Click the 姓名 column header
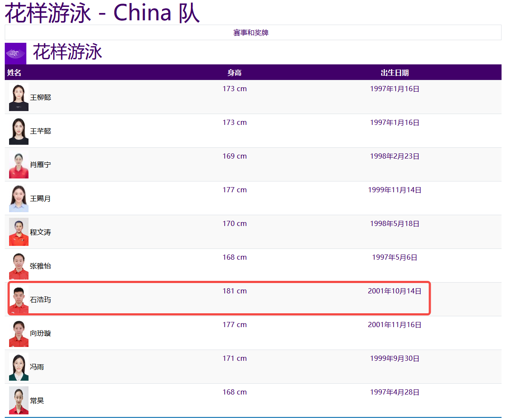 pos(13,72)
